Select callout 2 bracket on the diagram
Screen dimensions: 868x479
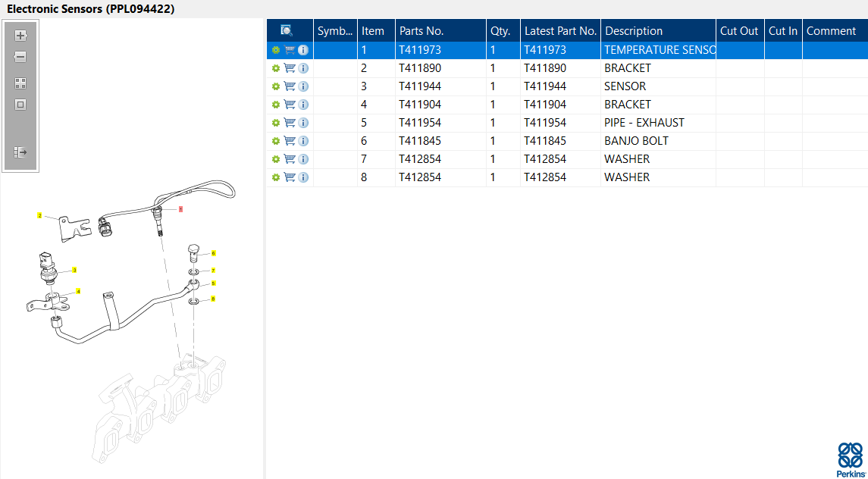[39, 214]
